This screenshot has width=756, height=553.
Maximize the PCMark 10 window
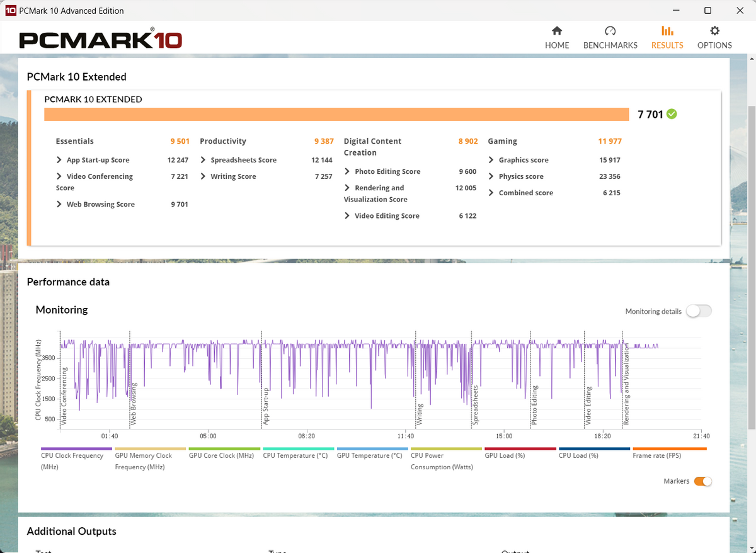click(707, 11)
